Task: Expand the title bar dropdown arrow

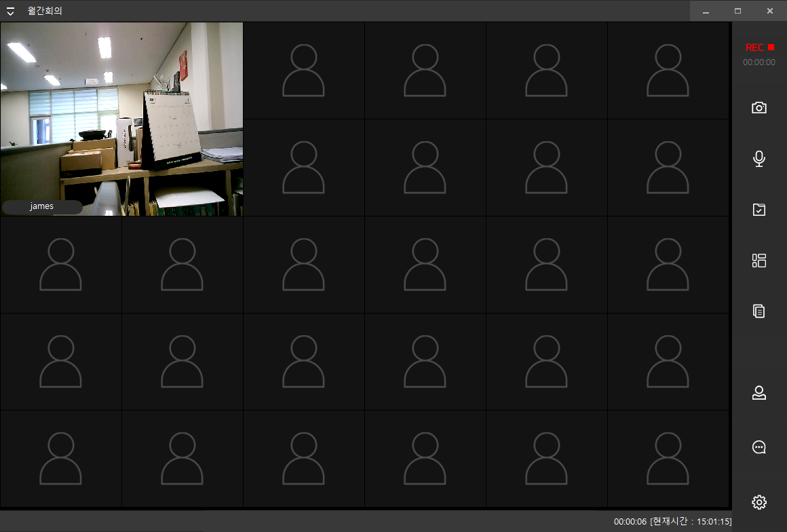Action: pos(10,11)
